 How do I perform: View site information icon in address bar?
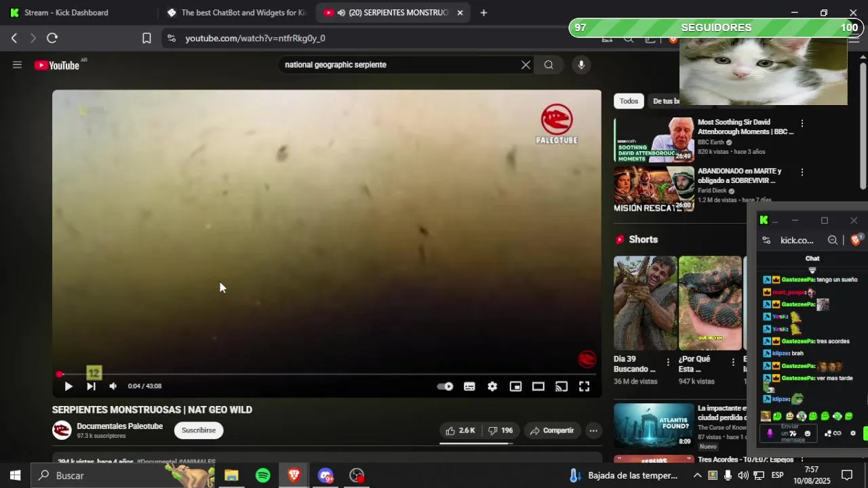(x=171, y=38)
